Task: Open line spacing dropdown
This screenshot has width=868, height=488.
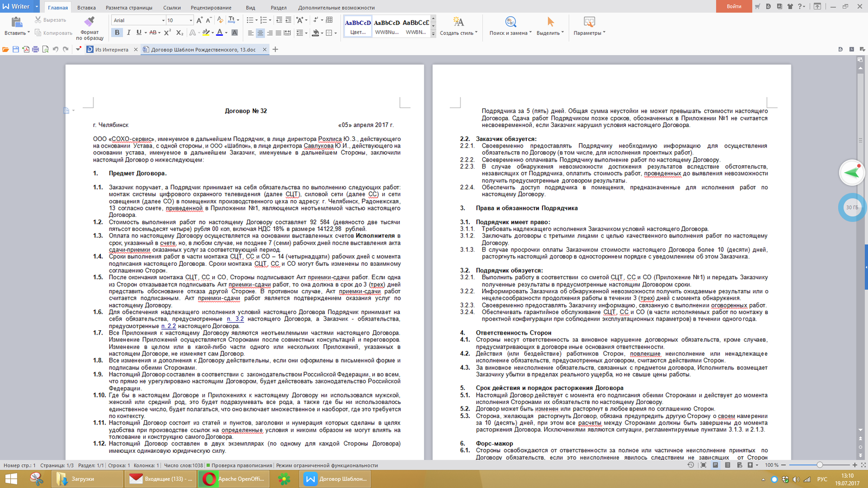Action: pyautogui.click(x=307, y=33)
